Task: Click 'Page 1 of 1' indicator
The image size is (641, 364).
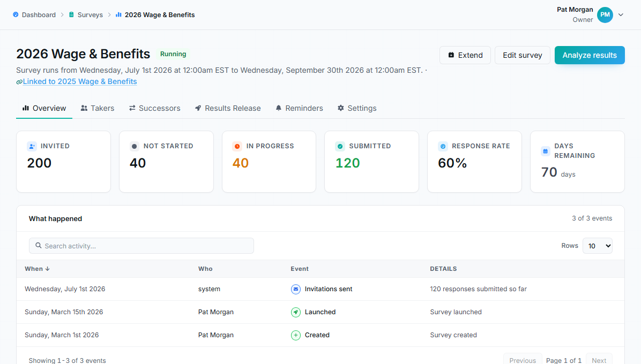Action: coord(564,360)
